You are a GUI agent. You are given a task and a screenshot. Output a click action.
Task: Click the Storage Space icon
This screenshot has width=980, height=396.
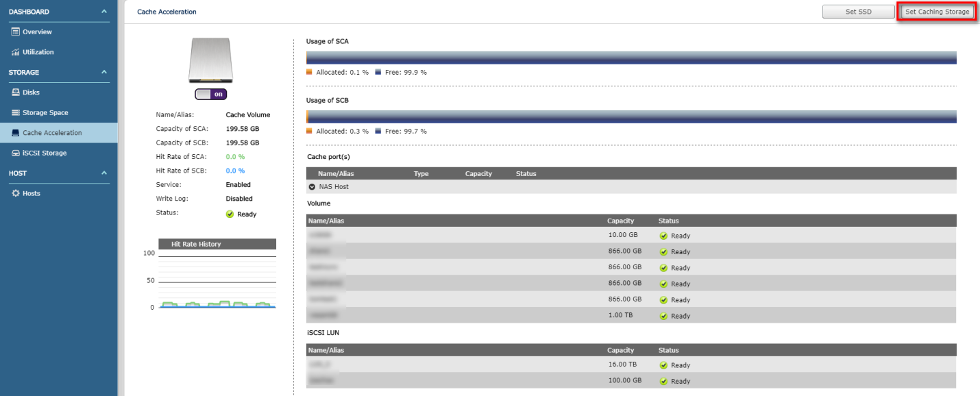(15, 113)
